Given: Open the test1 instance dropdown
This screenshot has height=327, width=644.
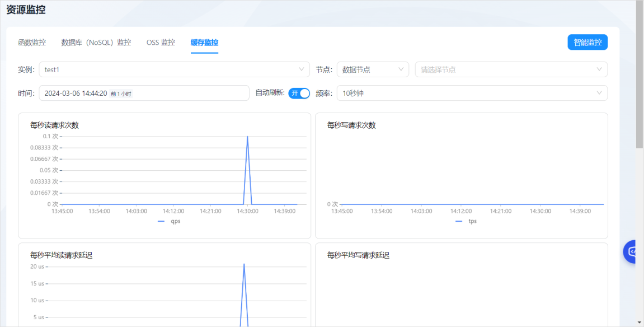Looking at the screenshot, I should pyautogui.click(x=174, y=69).
